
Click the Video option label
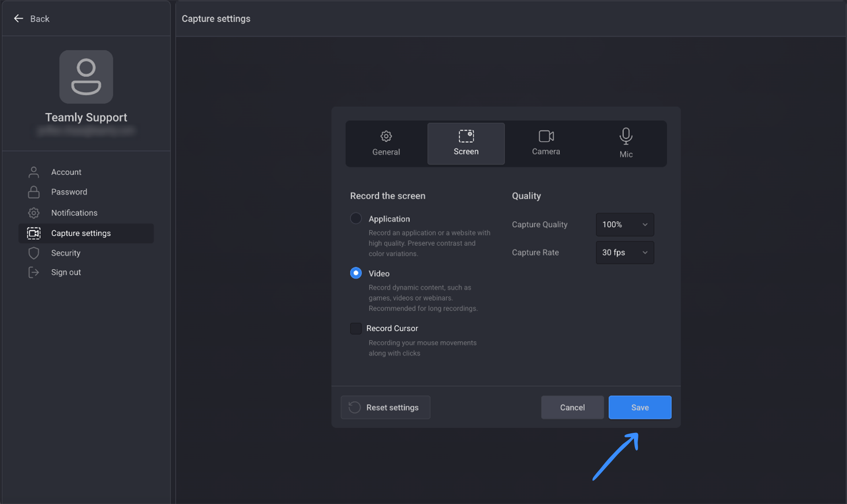tap(379, 274)
